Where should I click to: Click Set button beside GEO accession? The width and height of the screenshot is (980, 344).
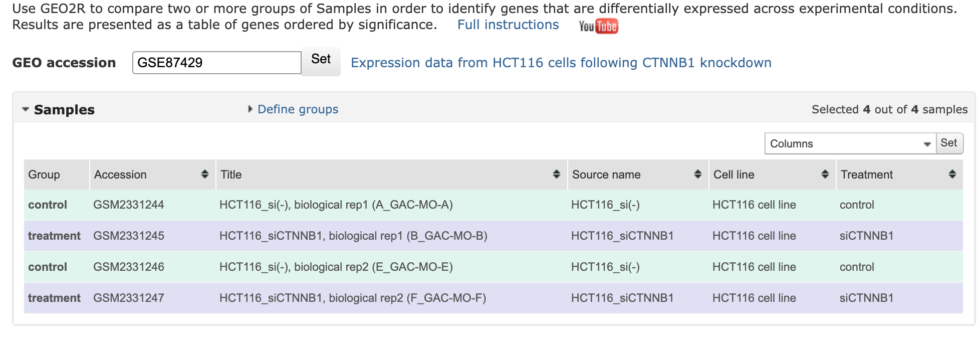coord(321,60)
